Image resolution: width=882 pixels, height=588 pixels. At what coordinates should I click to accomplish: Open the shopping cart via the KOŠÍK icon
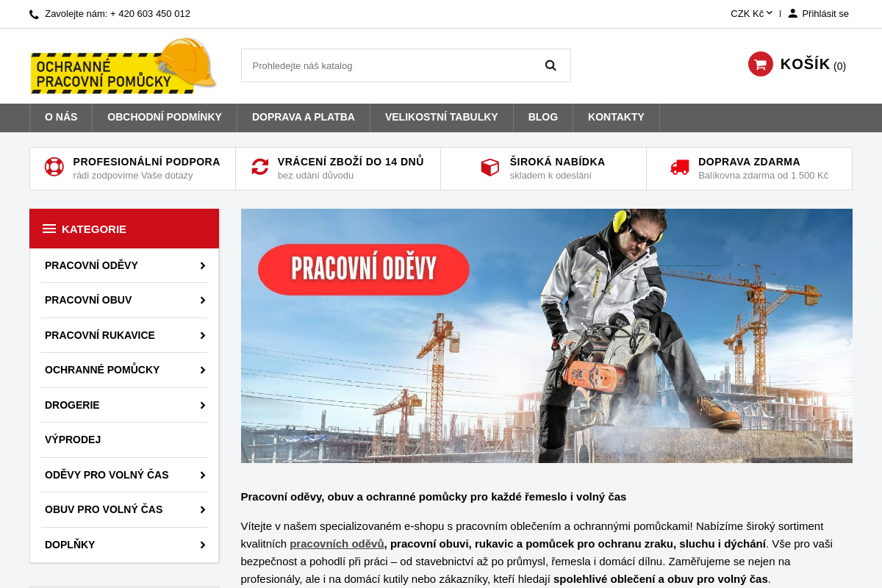click(760, 64)
